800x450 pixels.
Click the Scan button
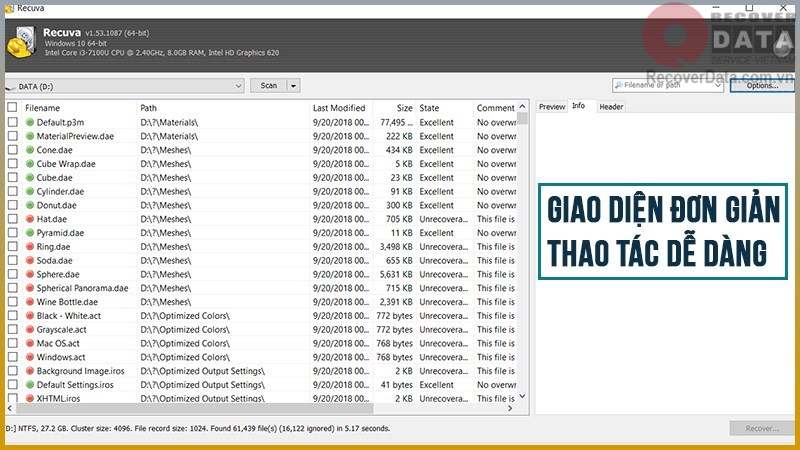tap(269, 86)
